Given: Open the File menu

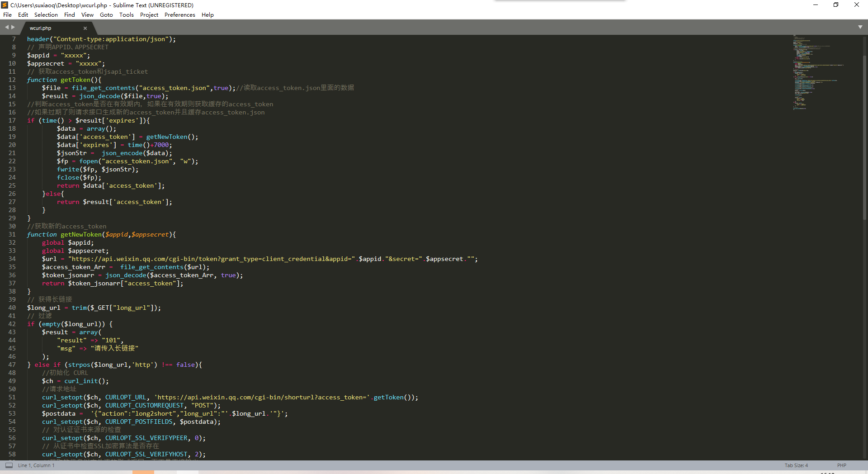Looking at the screenshot, I should 8,15.
